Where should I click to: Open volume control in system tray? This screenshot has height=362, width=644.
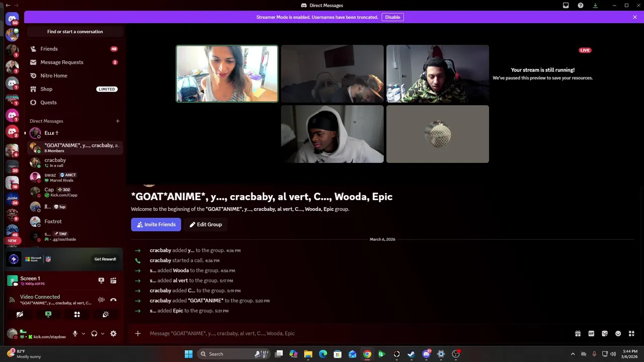pyautogui.click(x=613, y=354)
